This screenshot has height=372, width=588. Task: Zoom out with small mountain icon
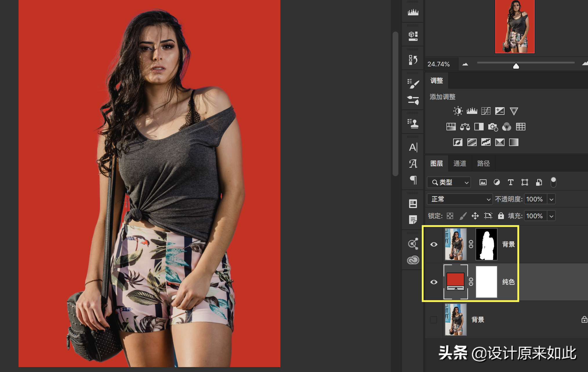tap(465, 64)
